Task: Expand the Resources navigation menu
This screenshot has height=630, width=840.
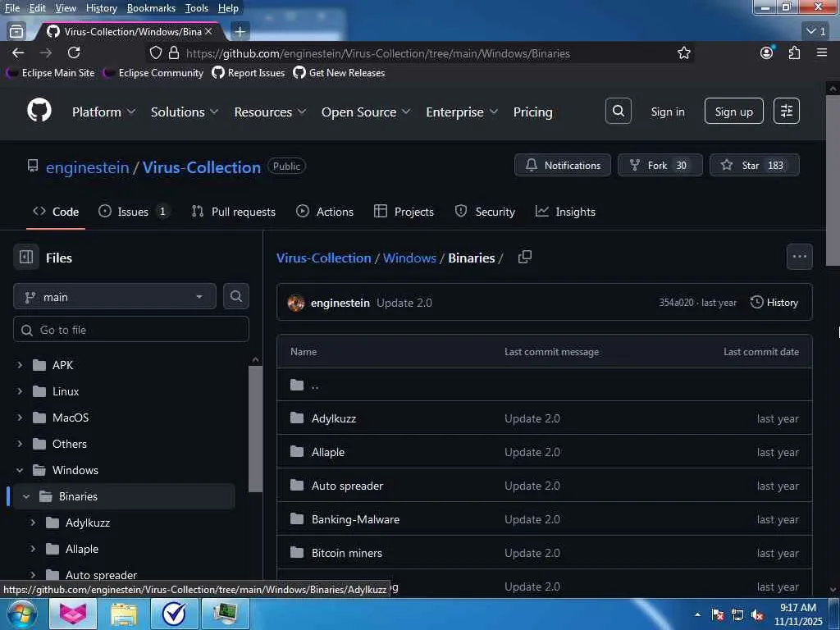Action: click(270, 112)
